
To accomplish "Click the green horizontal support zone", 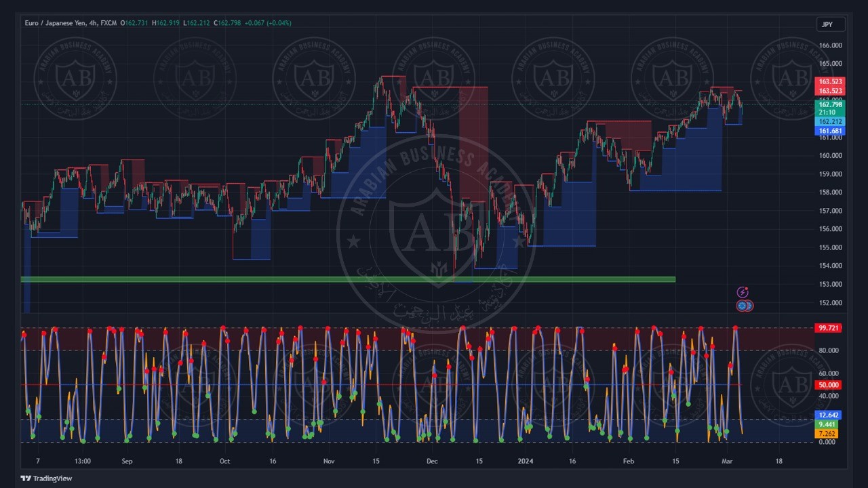I will point(348,279).
